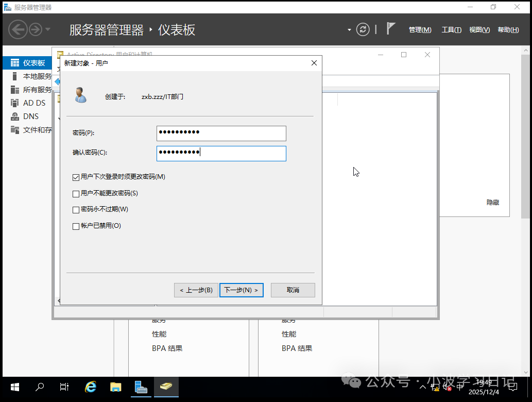The image size is (532, 402).
Task: Click the user avatar icon in the dialog
Action: point(80,95)
